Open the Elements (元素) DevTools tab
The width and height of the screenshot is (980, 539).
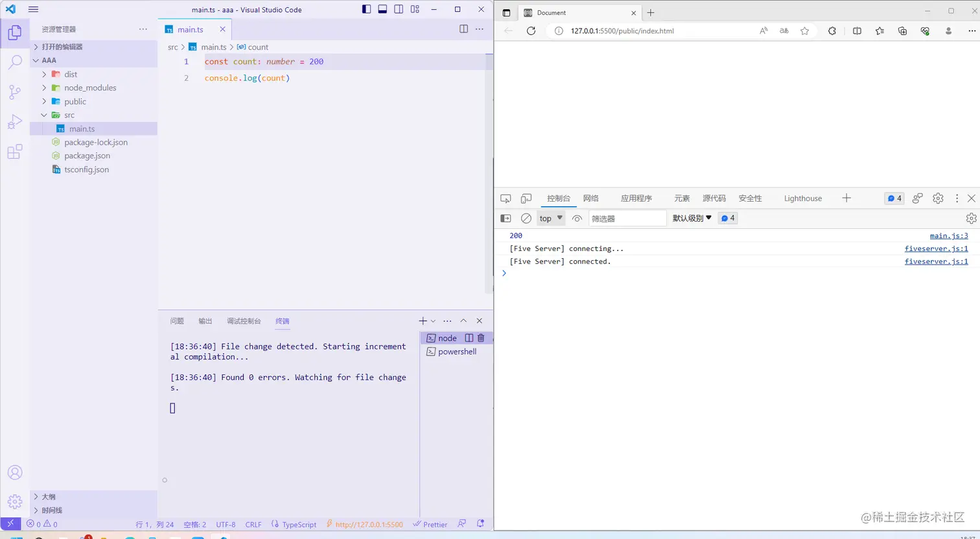(682, 198)
